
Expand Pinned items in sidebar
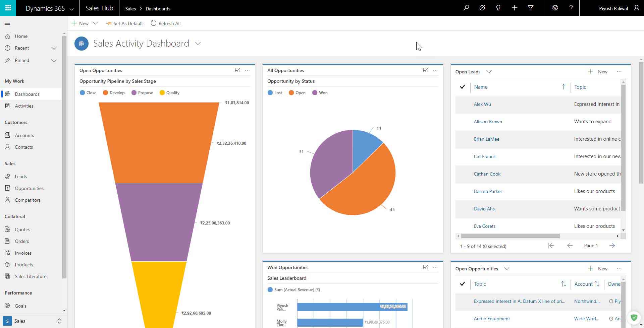pos(54,60)
